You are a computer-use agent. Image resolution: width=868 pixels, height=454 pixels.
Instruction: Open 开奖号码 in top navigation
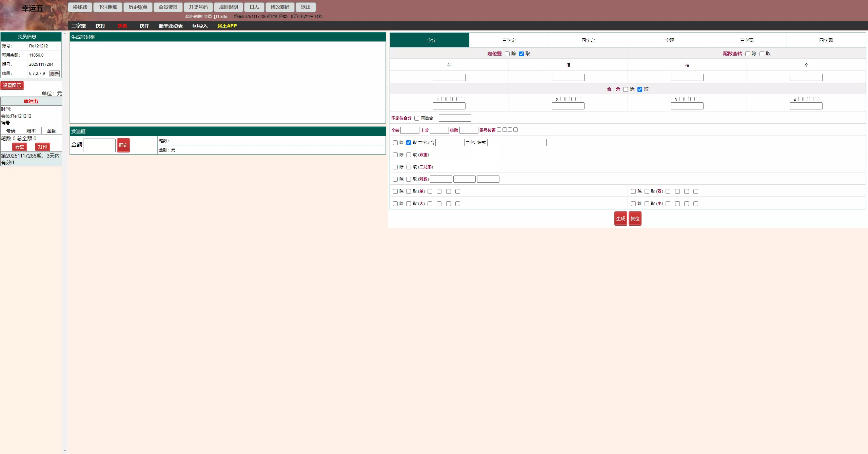click(198, 7)
